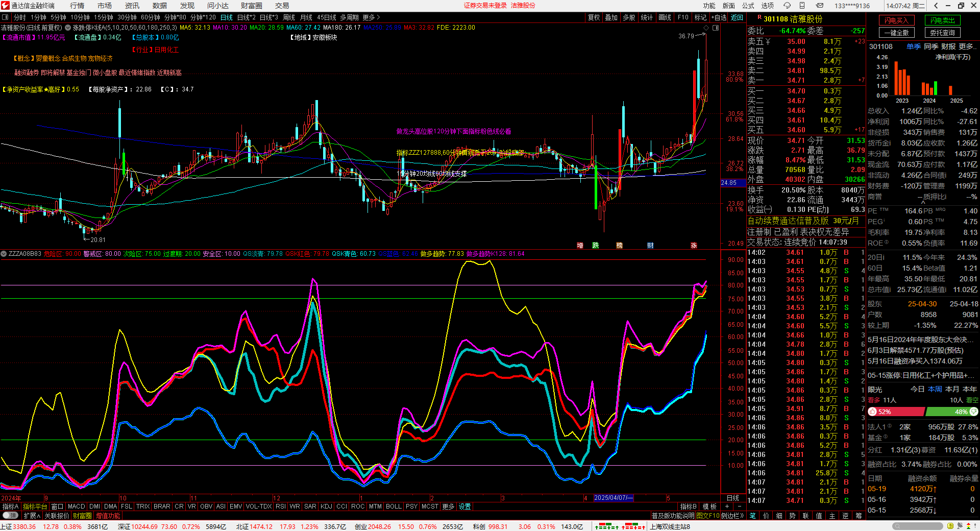The image size is (980, 531).
Task: Select 本月 in the 股吧 sentiment section
Action: (952, 389)
